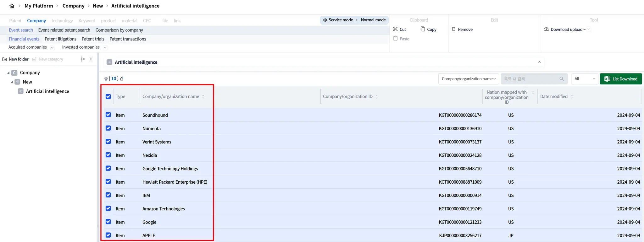Click the Download upload cloud icon
The height and width of the screenshot is (242, 644).
(547, 29)
